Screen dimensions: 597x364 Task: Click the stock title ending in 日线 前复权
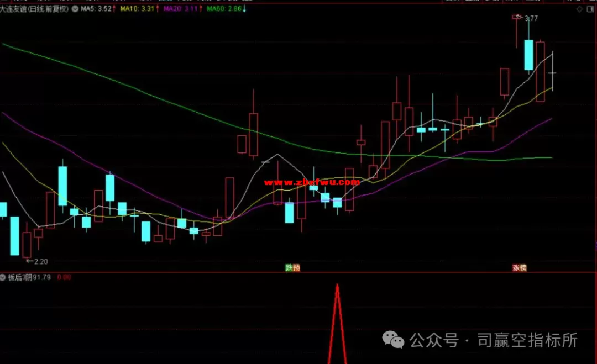[34, 9]
